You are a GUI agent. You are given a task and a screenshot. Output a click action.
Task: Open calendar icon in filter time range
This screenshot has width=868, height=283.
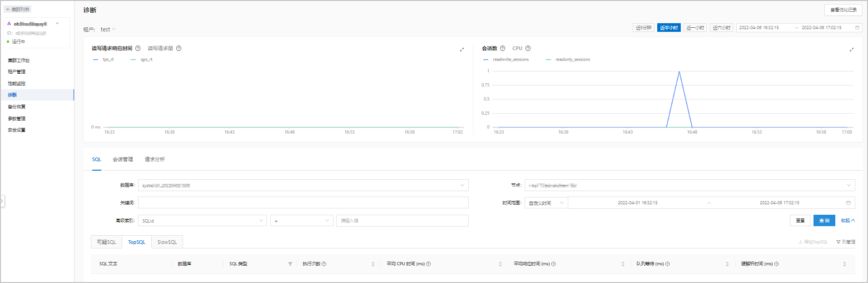tap(848, 203)
